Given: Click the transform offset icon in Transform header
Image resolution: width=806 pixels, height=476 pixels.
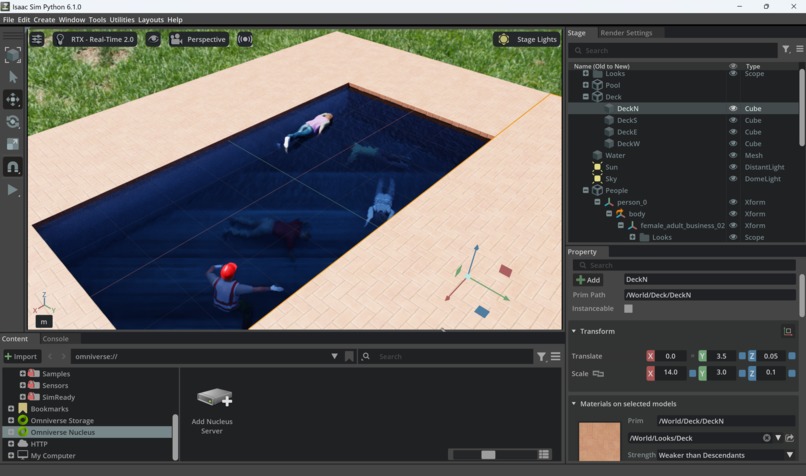Looking at the screenshot, I should click(787, 332).
